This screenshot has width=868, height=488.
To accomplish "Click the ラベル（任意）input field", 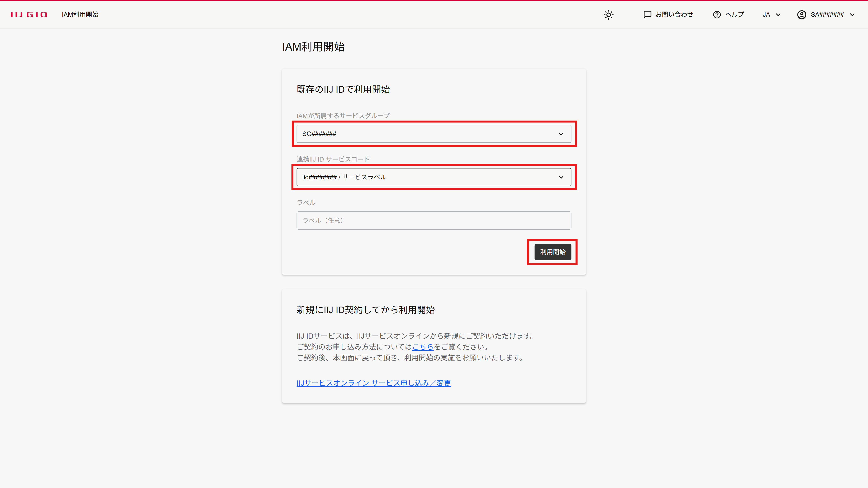I will tap(434, 220).
